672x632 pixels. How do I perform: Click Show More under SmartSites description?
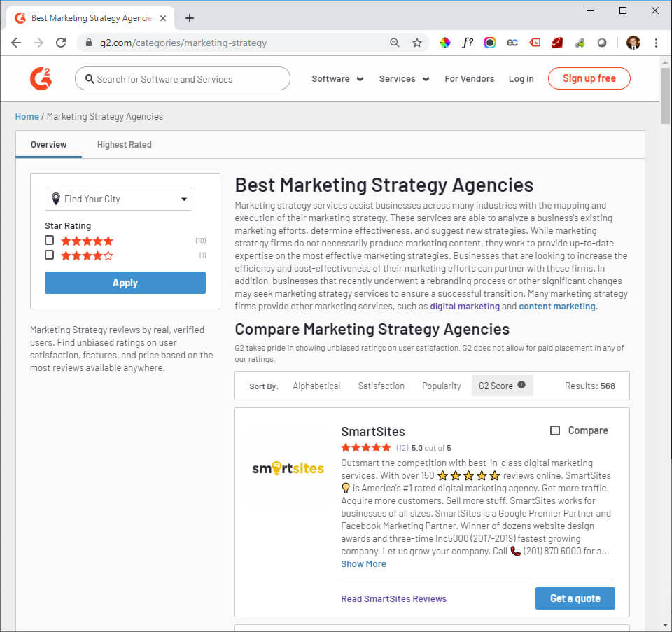363,564
